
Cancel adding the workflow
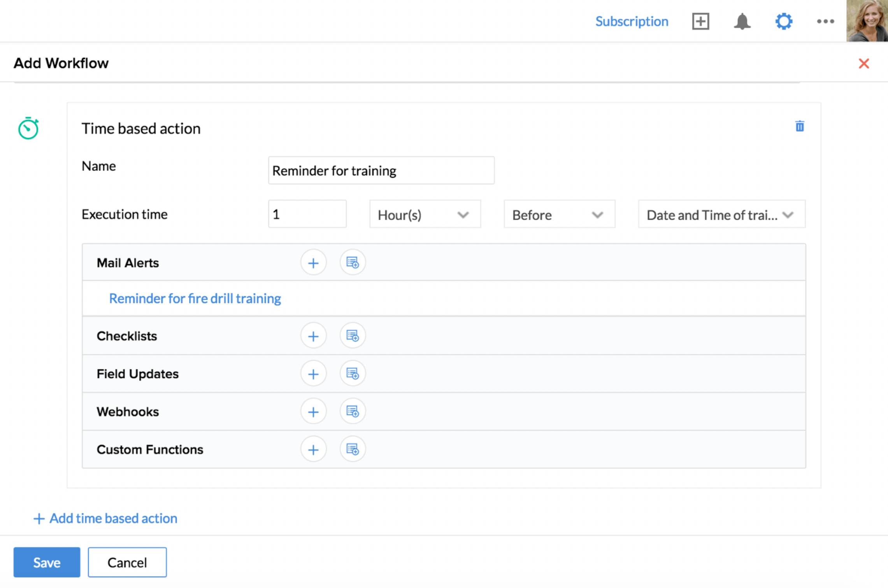127,562
